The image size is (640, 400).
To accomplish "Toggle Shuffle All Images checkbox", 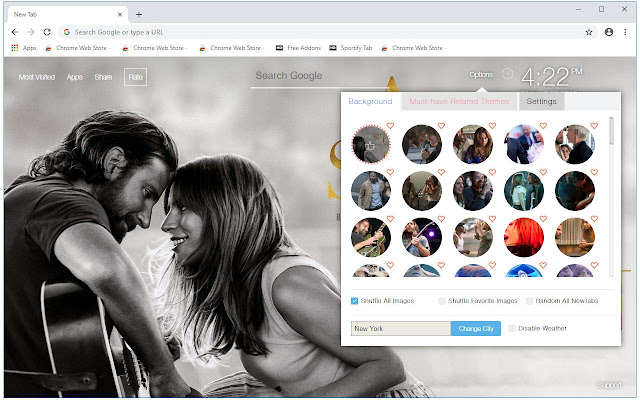I will coord(354,301).
